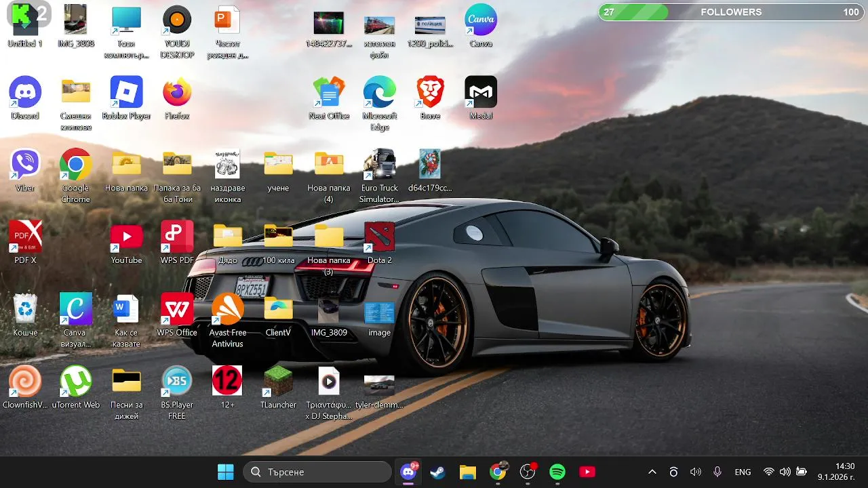
Task: Open Steam from the taskbar
Action: tap(438, 472)
